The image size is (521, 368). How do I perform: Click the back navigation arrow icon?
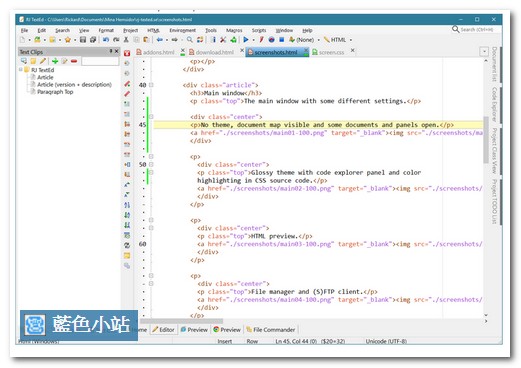[x=160, y=40]
